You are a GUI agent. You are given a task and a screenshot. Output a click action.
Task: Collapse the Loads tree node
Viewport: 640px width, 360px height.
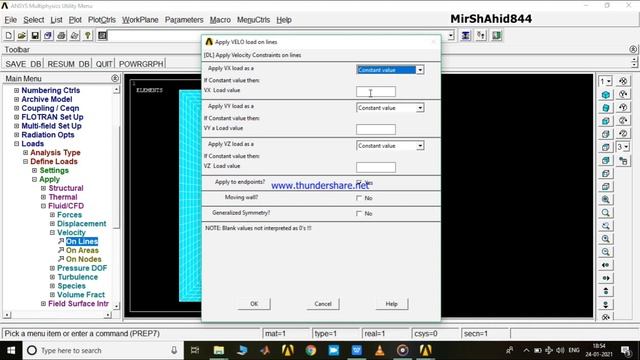16,144
